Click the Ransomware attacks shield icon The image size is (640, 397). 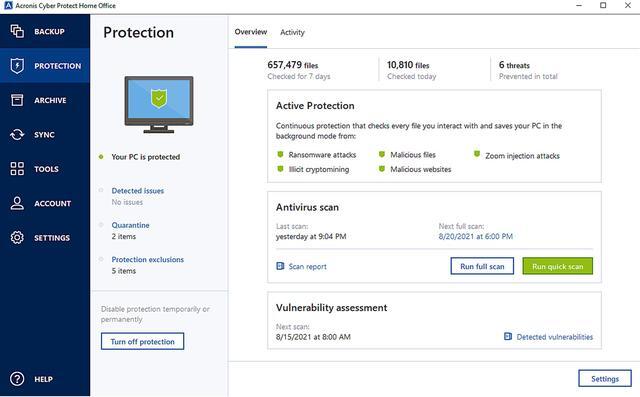[280, 154]
